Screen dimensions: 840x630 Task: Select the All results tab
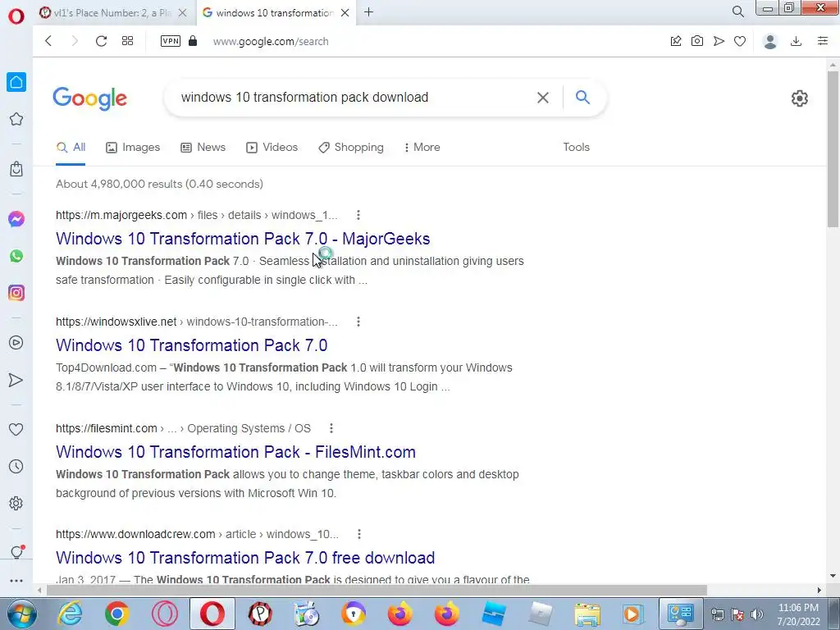71,148
